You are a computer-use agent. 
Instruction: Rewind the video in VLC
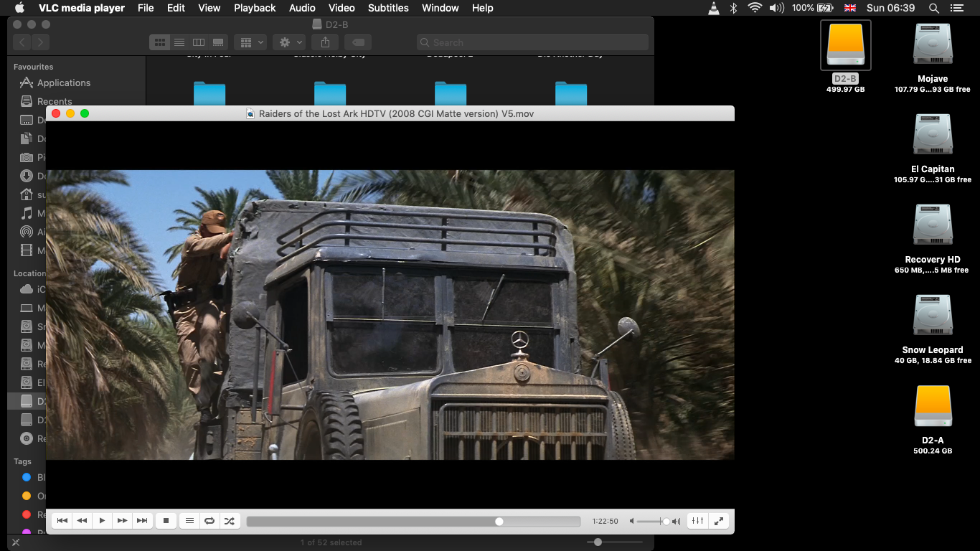tap(83, 521)
